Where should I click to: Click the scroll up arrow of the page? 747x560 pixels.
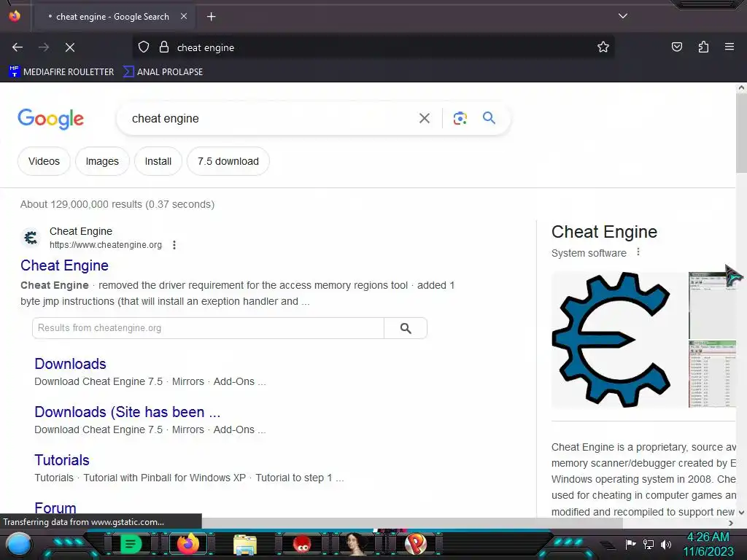click(x=741, y=87)
